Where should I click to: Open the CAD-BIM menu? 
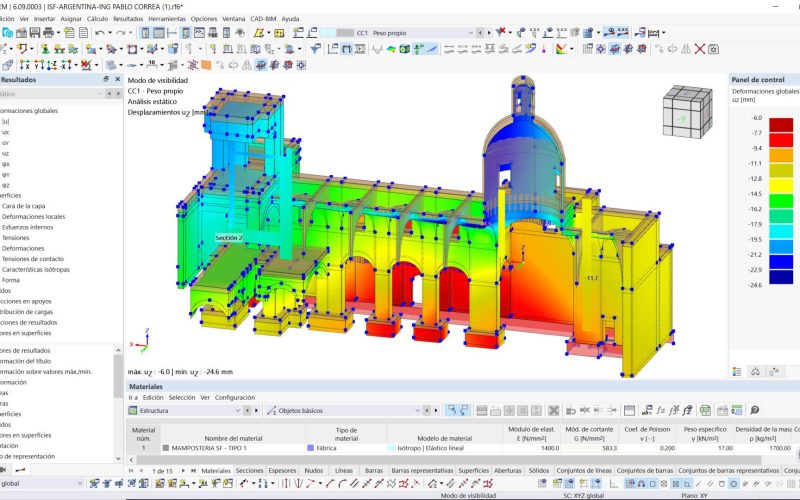[263, 19]
